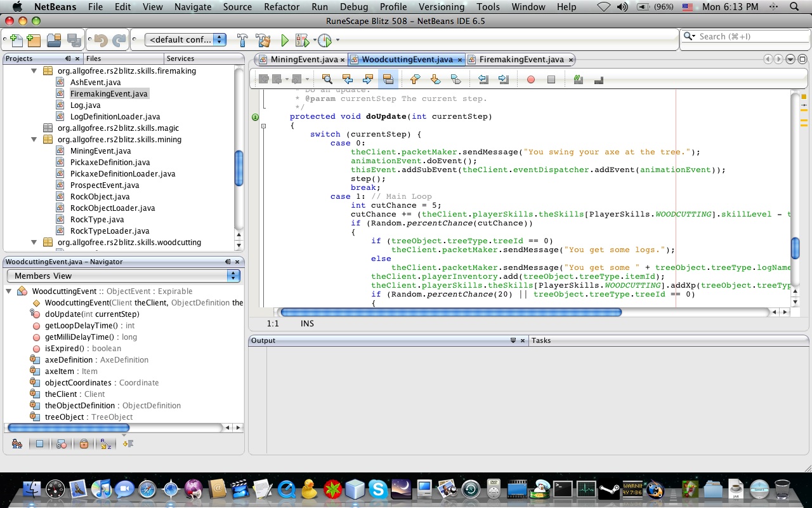Click the Navigator horizontal scrollbar thumb
This screenshot has height=508, width=812.
(68, 428)
